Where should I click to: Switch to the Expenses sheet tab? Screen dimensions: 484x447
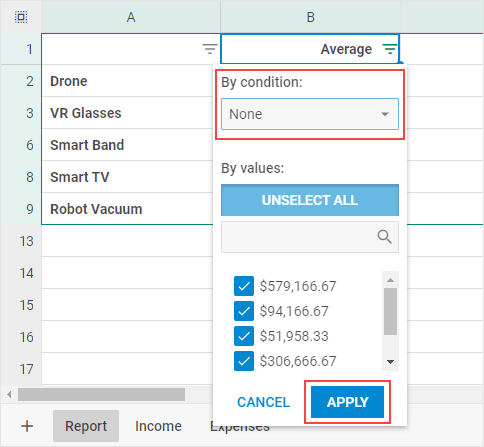pos(240,427)
